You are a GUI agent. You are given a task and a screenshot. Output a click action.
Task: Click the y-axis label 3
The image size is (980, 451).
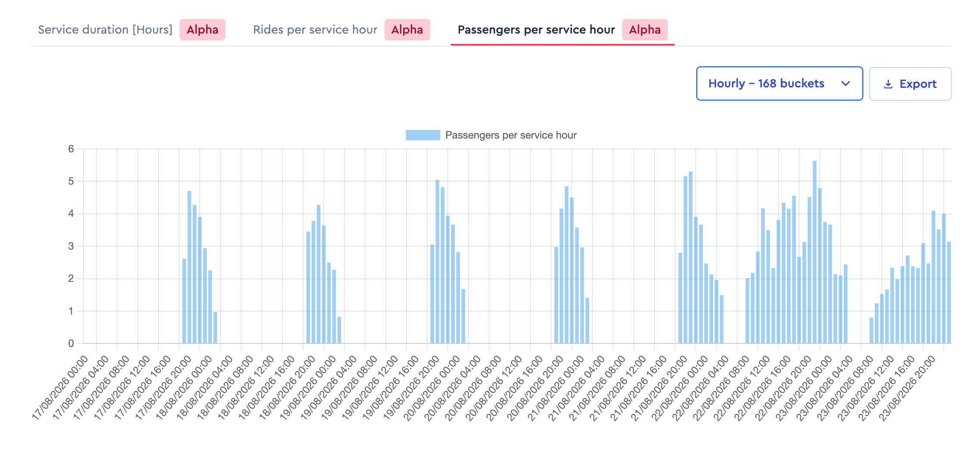click(71, 246)
